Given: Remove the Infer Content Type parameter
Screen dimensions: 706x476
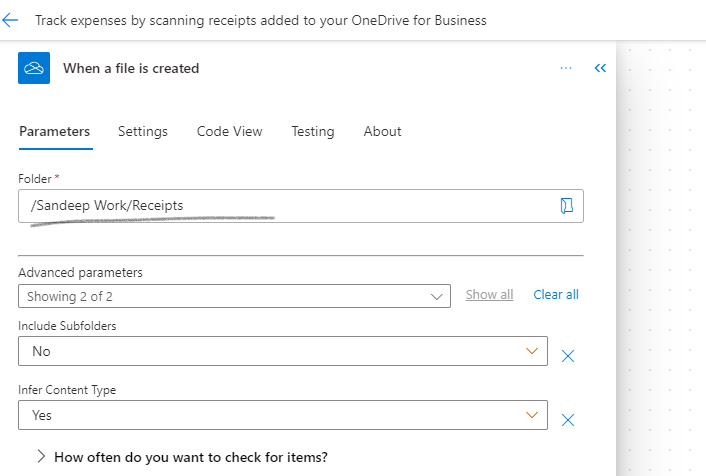Looking at the screenshot, I should (x=568, y=420).
